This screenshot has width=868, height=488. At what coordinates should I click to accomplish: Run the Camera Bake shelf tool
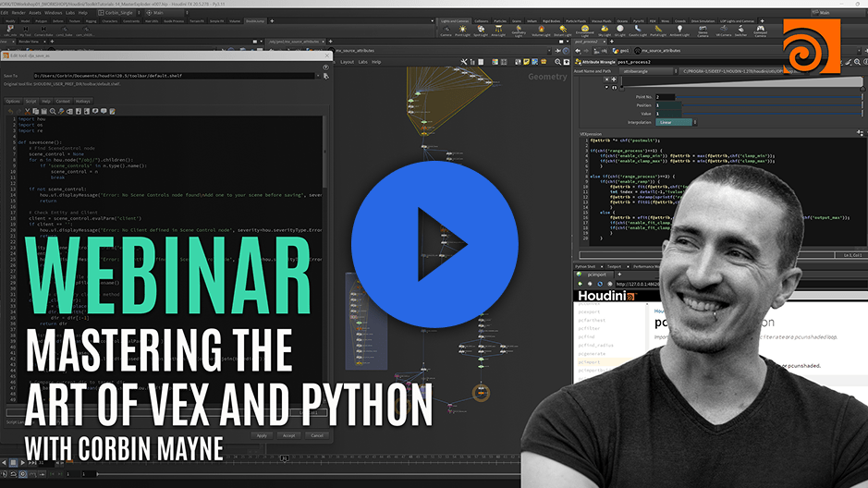pyautogui.click(x=43, y=31)
